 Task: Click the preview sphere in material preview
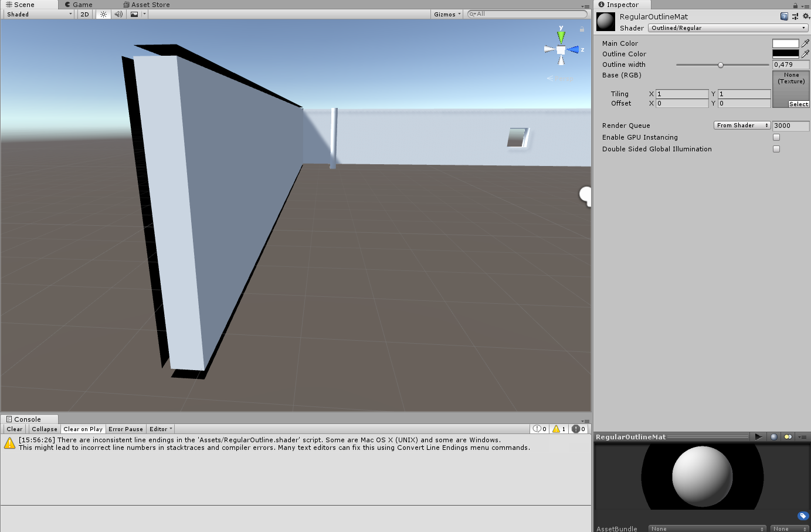click(x=703, y=476)
